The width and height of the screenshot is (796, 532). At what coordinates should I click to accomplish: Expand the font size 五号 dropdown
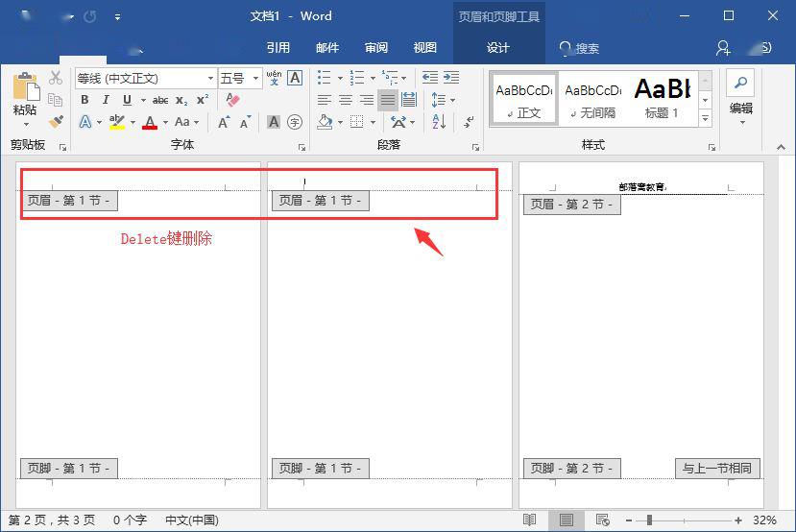pyautogui.click(x=255, y=78)
